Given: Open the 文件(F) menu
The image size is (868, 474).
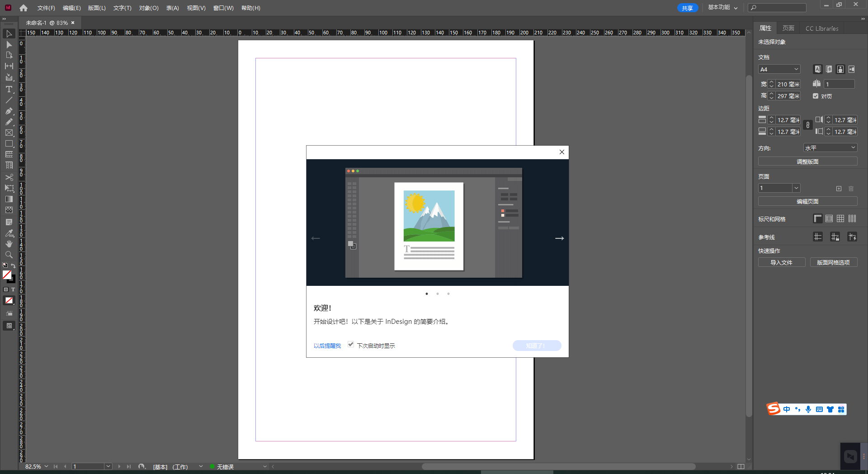Looking at the screenshot, I should point(46,8).
